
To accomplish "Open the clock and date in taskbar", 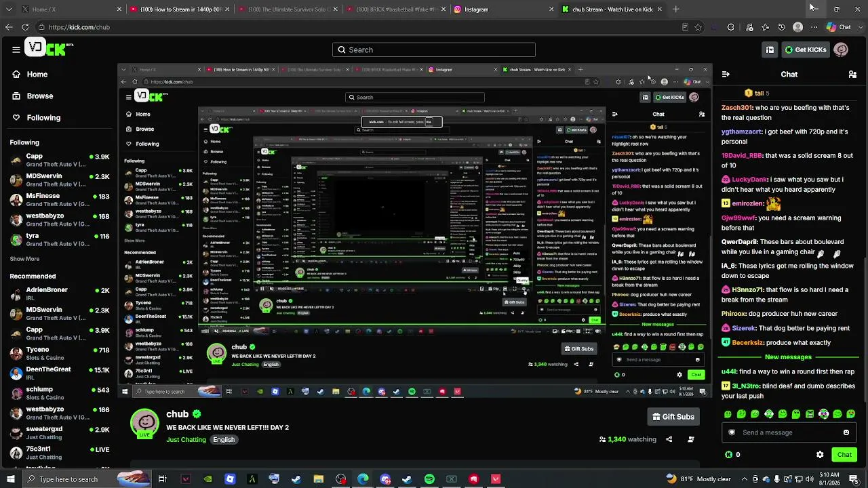I will [x=828, y=479].
